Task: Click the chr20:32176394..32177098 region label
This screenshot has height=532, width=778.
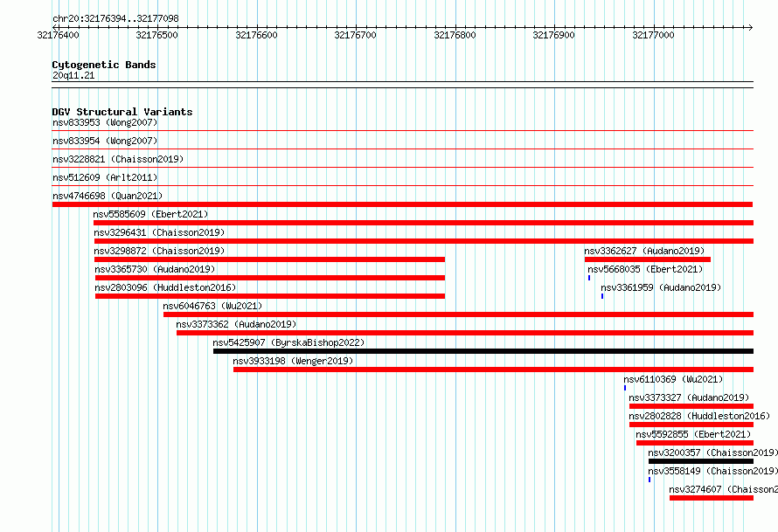Action: coord(115,18)
